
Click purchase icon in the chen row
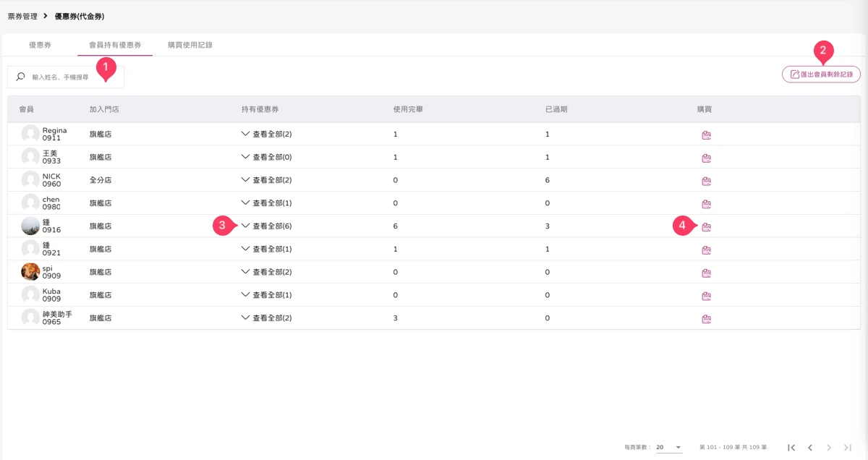[x=707, y=204]
